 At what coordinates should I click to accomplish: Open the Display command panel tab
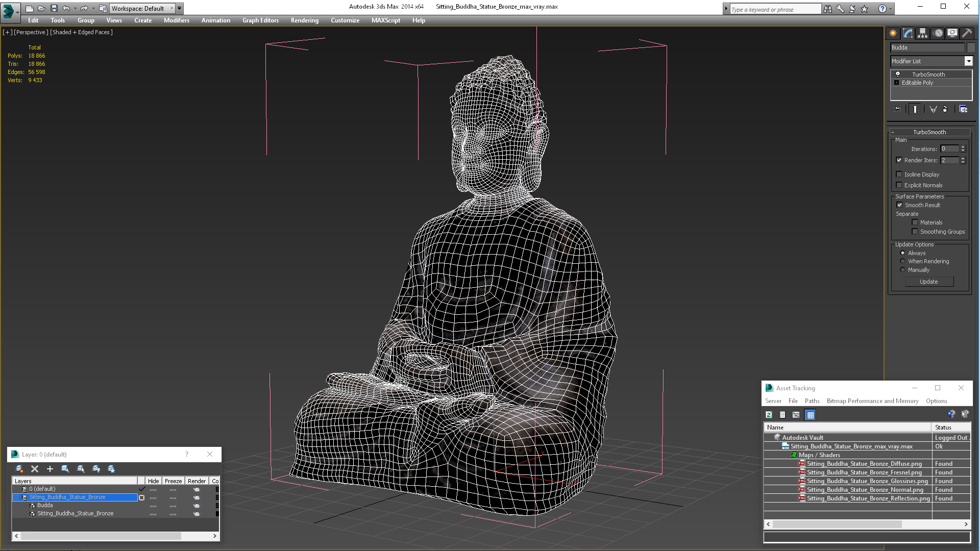952,33
